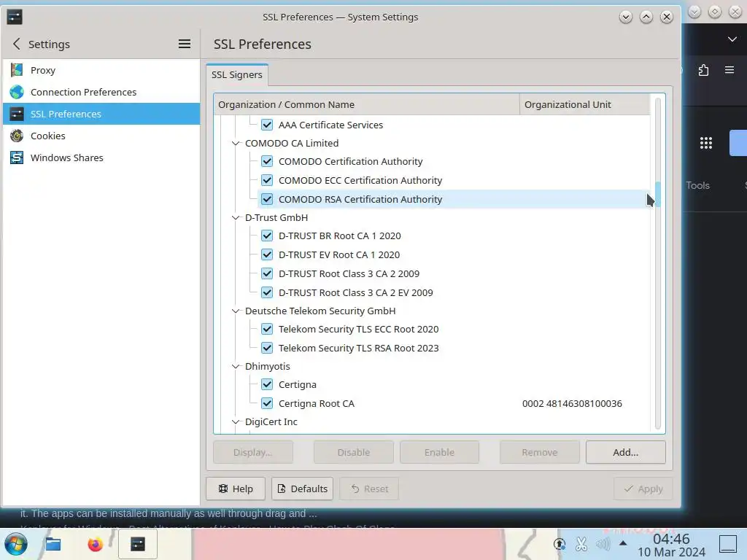747x560 pixels.
Task: Toggle D-TRUST Root Class 3 CA 2 EV 2009 checkbox
Action: pyautogui.click(x=267, y=292)
